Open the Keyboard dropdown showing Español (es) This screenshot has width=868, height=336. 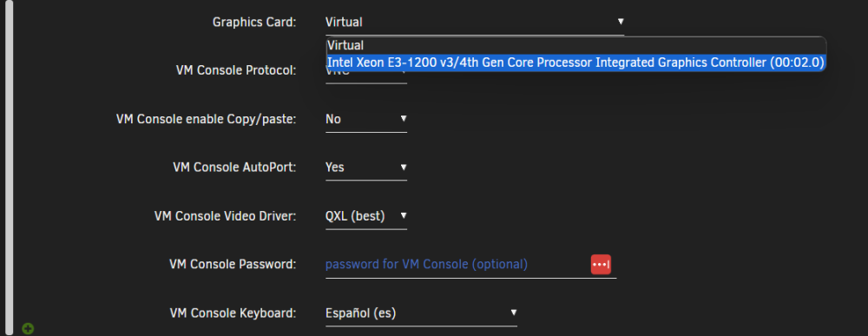(421, 313)
